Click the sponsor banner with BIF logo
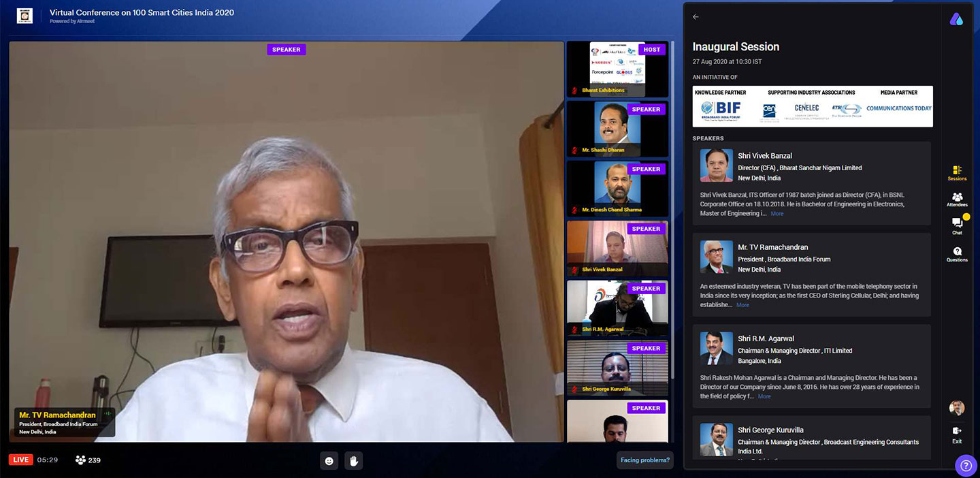The width and height of the screenshot is (980, 478). (x=813, y=106)
